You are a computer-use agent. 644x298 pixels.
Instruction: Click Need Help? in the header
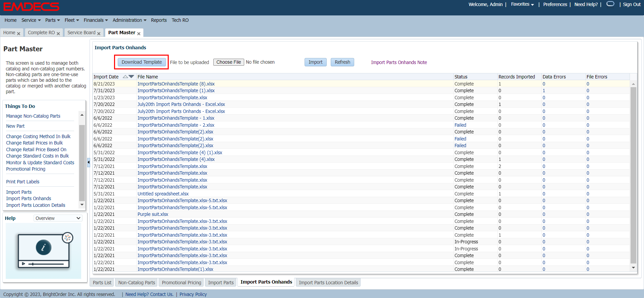[586, 4]
